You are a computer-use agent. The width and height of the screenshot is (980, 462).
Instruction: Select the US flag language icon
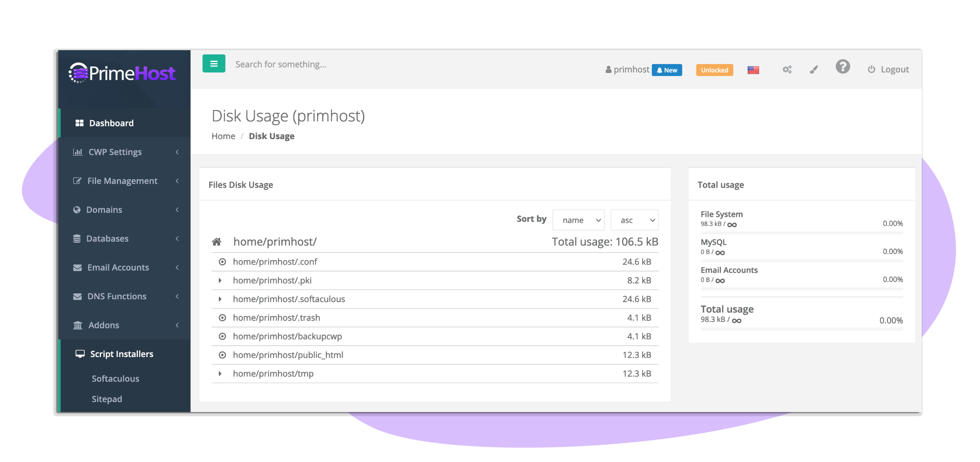(753, 70)
